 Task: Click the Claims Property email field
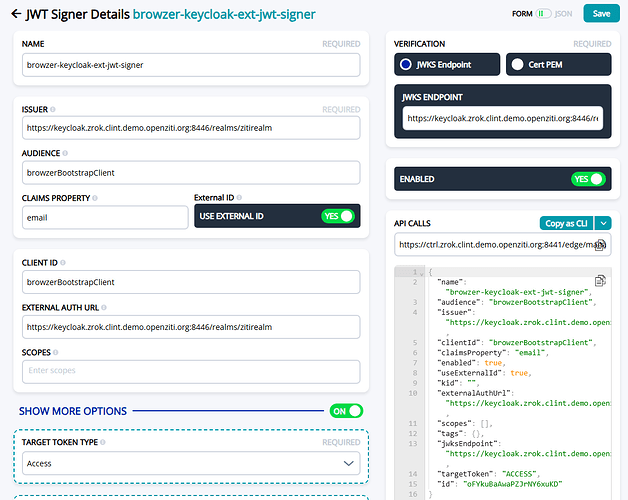click(105, 218)
